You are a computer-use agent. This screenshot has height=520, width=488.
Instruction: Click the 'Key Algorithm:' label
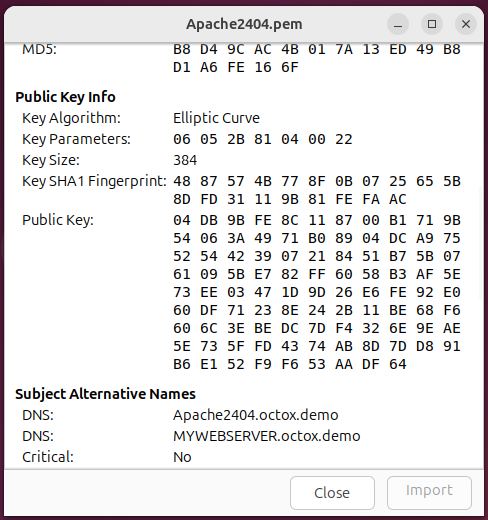click(71, 118)
